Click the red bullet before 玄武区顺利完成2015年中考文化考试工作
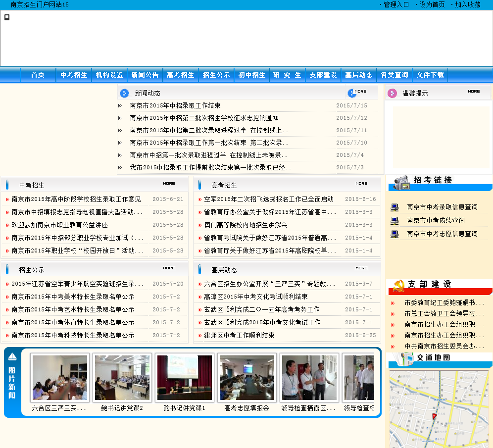 pos(199,323)
